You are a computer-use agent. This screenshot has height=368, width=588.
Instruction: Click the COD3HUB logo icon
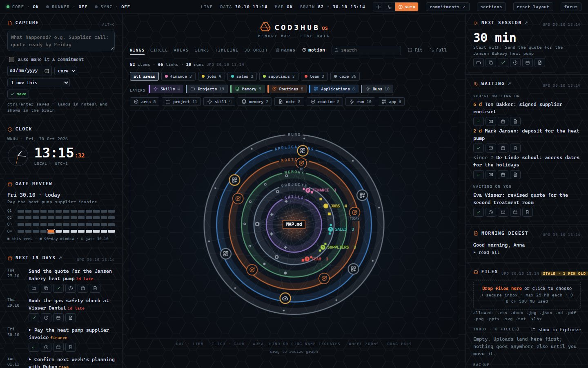(x=265, y=27)
